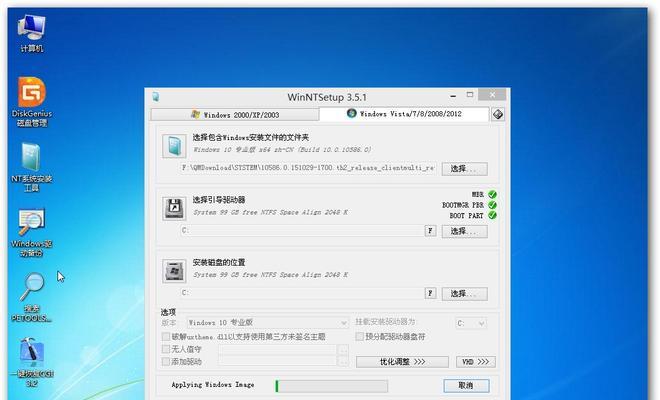Image resolution: width=660 pixels, height=400 pixels.
Task: Click the boot drive floppy disk icon
Action: click(x=174, y=208)
